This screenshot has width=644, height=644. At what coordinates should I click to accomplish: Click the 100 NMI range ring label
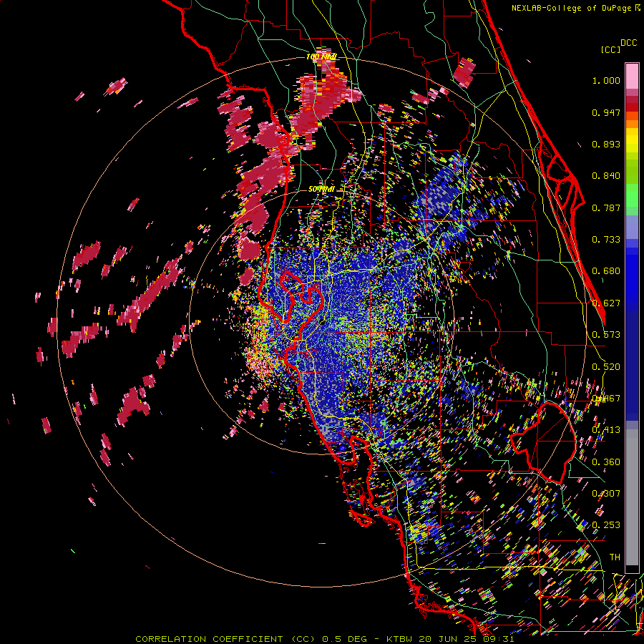321,57
